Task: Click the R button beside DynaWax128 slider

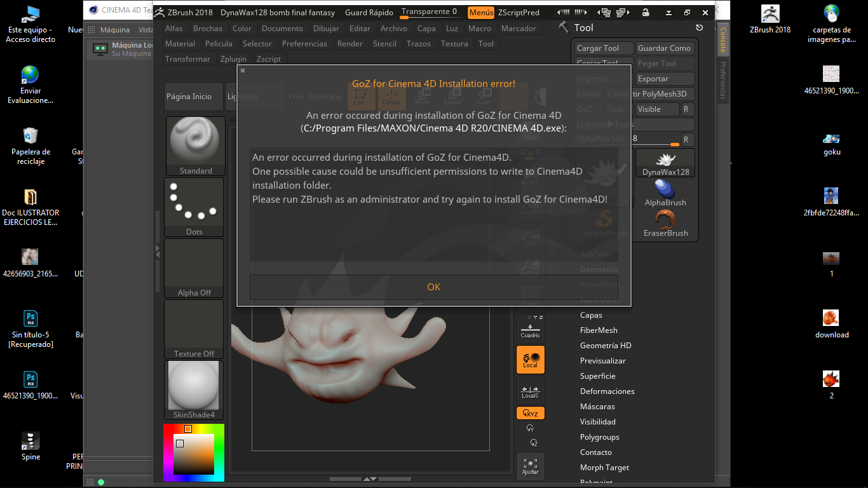Action: 687,140
